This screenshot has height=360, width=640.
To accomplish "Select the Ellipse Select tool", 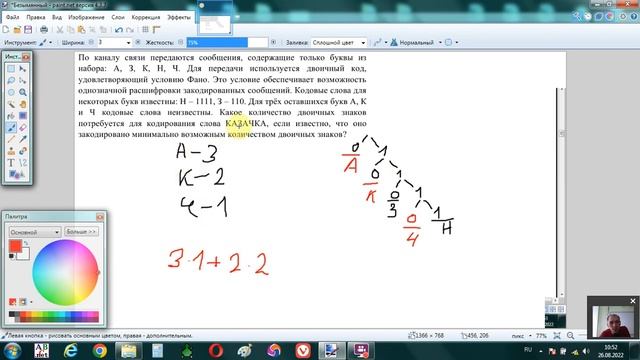I will tap(11, 92).
